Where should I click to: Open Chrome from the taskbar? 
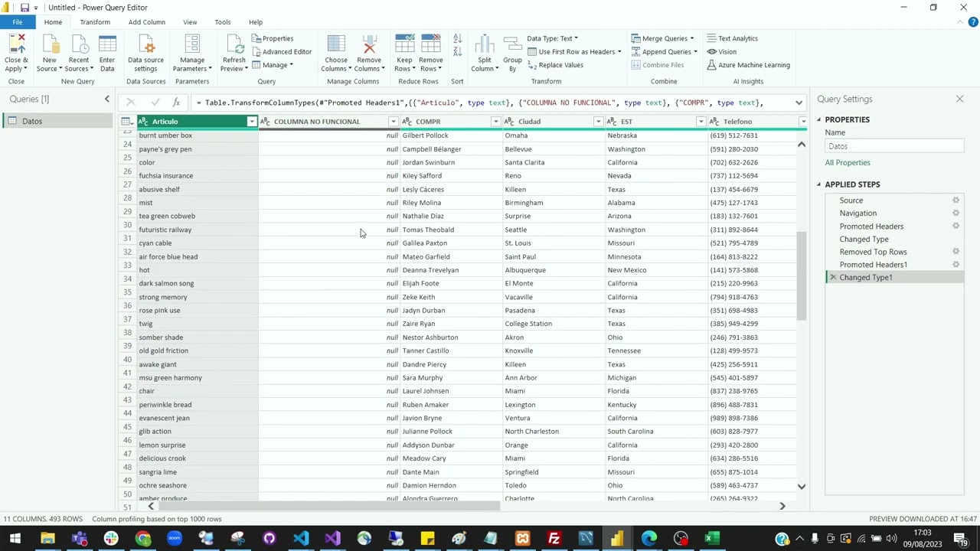click(x=143, y=539)
